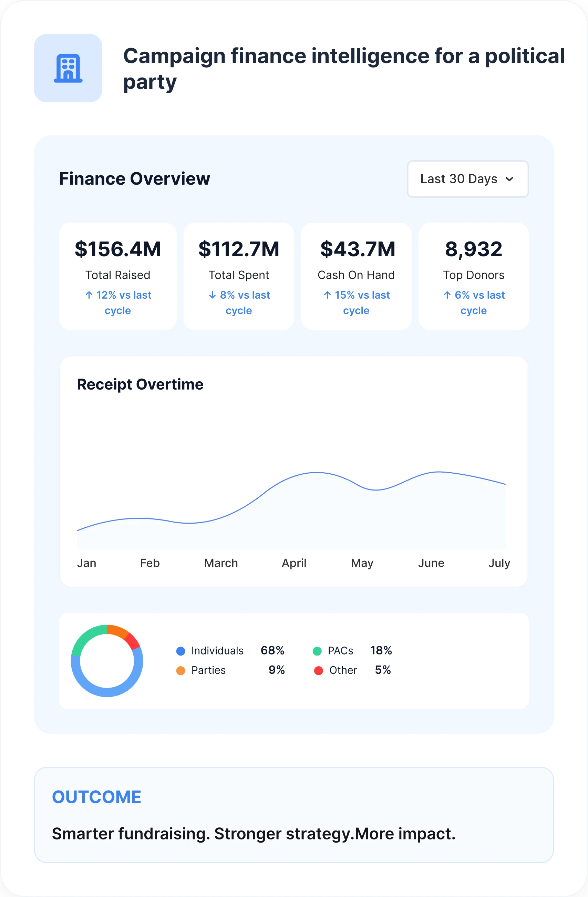Image resolution: width=588 pixels, height=897 pixels.
Task: Click the 68% value
Action: point(272,650)
